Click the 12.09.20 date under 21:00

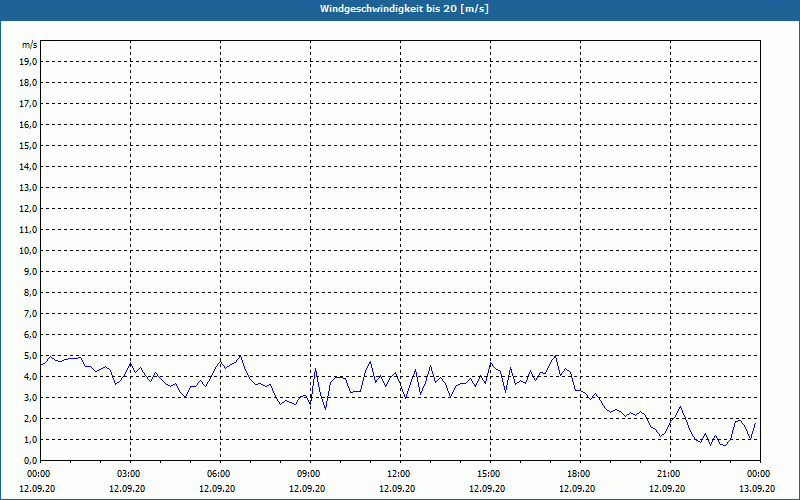[667, 488]
